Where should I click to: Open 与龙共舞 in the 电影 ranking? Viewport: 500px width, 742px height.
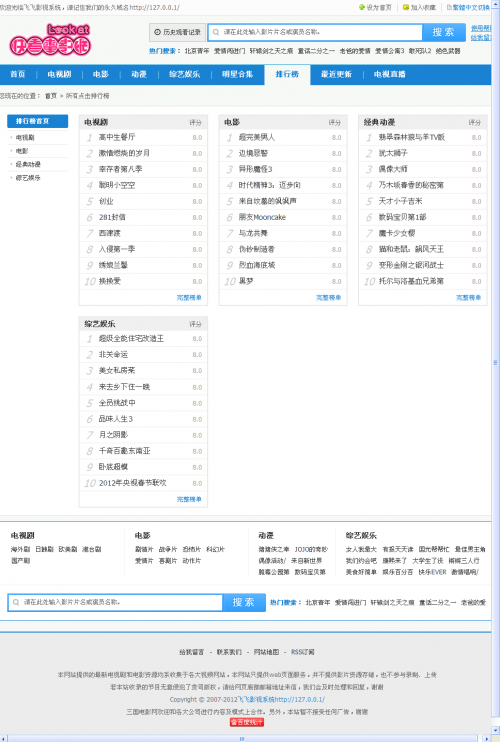[253, 233]
